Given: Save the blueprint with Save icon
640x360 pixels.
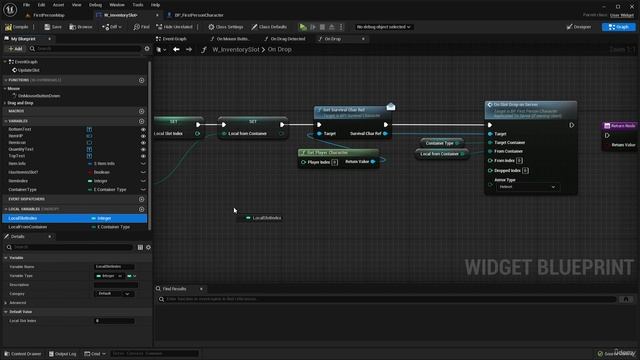Looking at the screenshot, I should coord(53,27).
